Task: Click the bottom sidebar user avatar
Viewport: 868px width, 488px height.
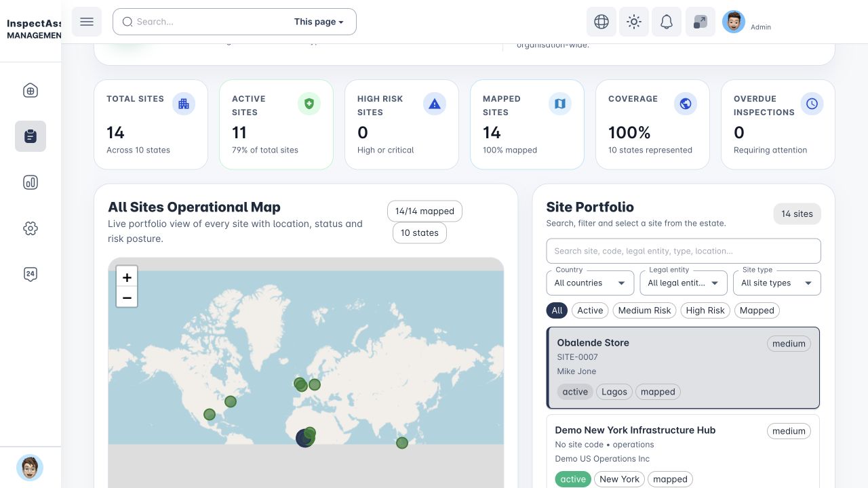Action: (30, 468)
